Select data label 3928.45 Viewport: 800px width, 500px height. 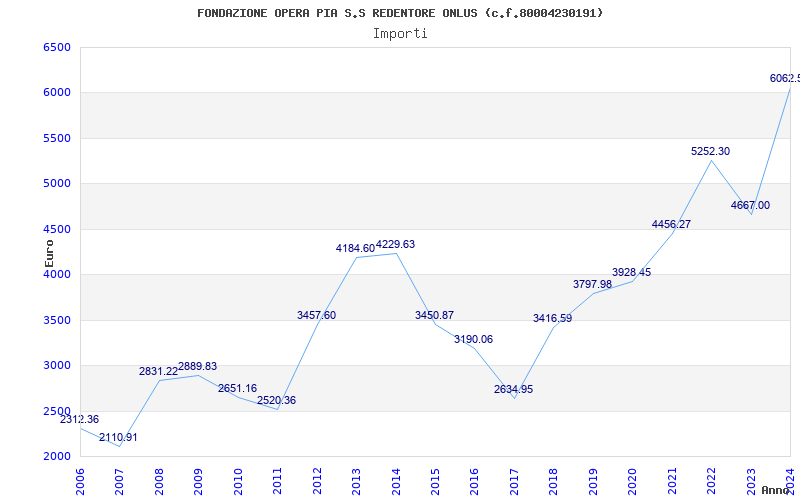pos(632,272)
